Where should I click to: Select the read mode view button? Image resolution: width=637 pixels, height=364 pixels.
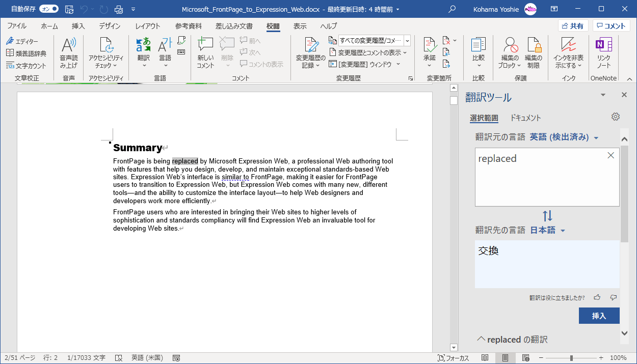485,358
